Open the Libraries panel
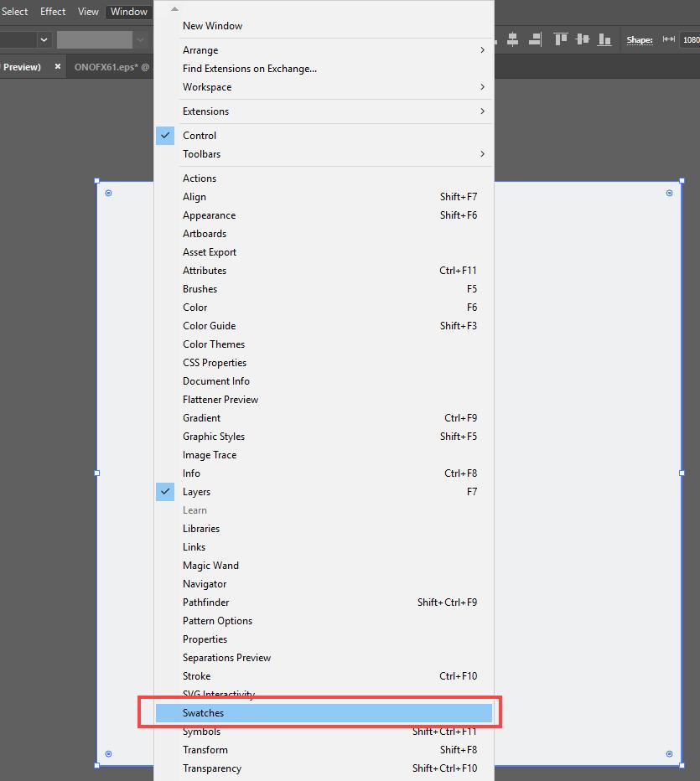The width and height of the screenshot is (700, 781). pyautogui.click(x=324, y=529)
